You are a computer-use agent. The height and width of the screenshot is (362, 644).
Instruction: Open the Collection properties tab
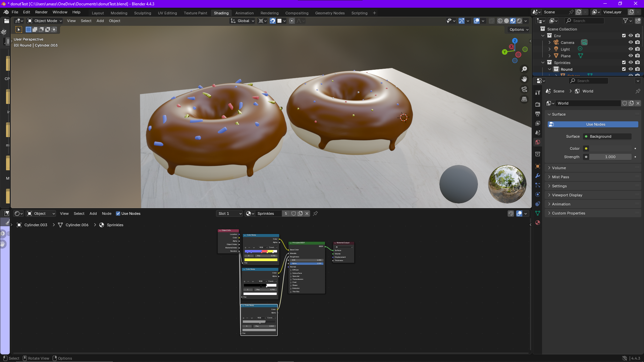(x=538, y=154)
